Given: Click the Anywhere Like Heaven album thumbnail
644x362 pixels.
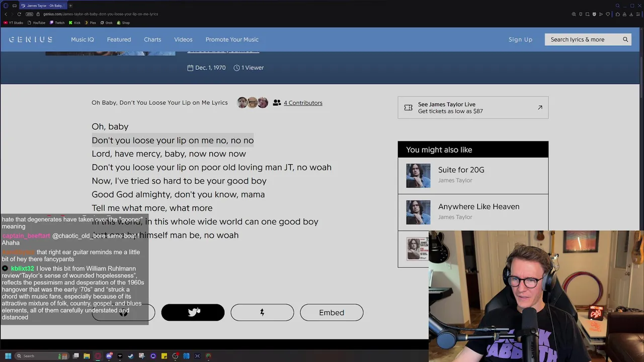Looking at the screenshot, I should coord(418,212).
